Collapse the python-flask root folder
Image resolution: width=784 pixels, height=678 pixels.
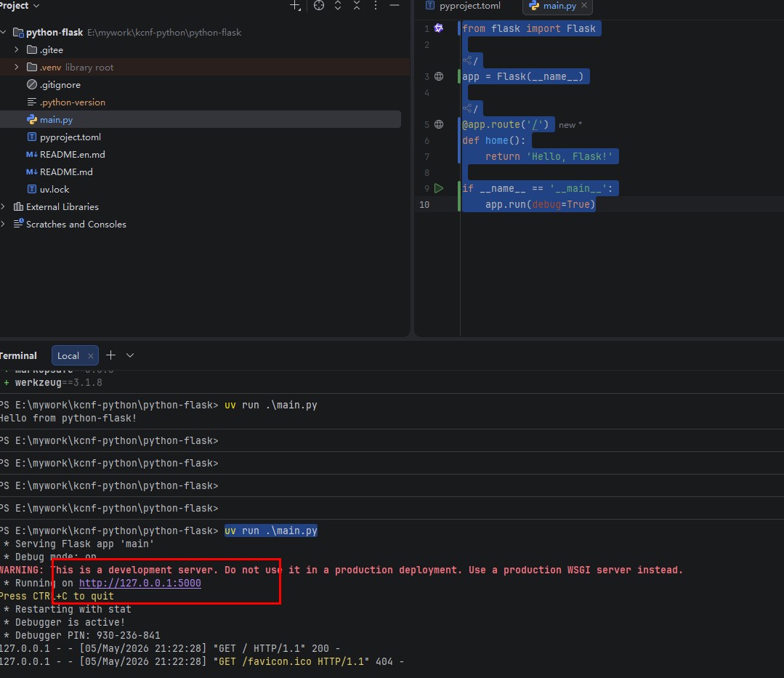coord(4,33)
